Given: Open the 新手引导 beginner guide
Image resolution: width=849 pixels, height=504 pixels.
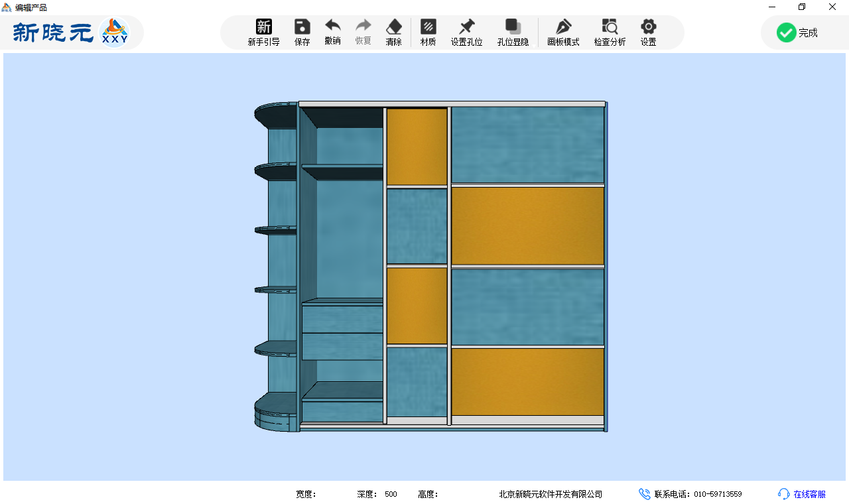Looking at the screenshot, I should click(x=263, y=32).
